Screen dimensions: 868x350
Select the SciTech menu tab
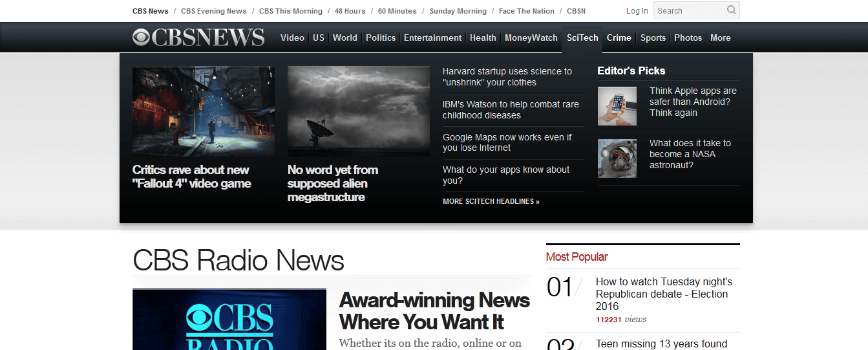tap(582, 38)
